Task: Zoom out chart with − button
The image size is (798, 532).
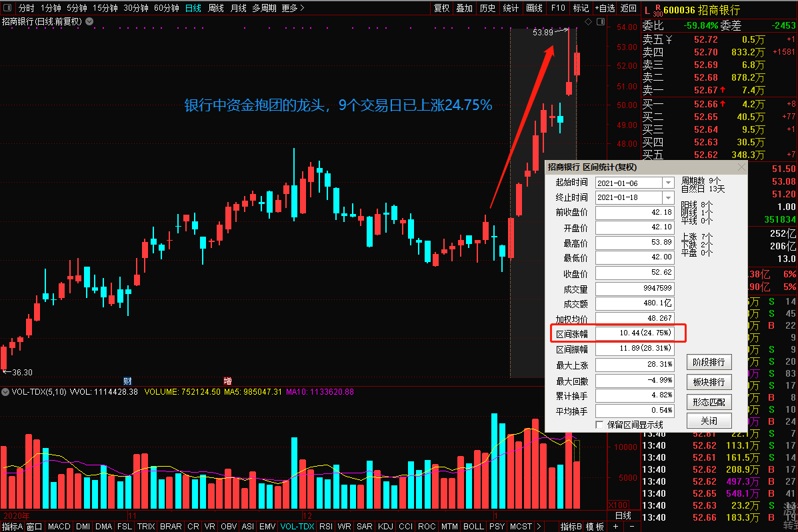Action: click(x=631, y=527)
